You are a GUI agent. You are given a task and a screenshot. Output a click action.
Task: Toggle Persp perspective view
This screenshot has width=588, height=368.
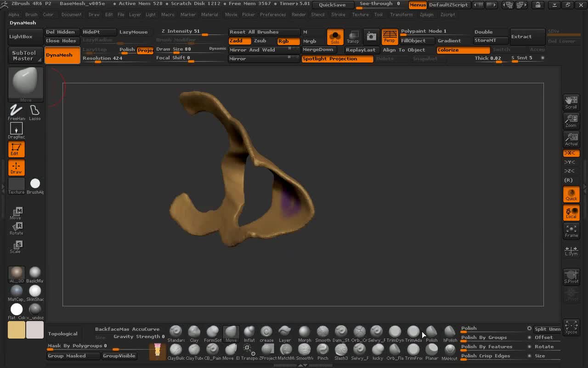390,37
